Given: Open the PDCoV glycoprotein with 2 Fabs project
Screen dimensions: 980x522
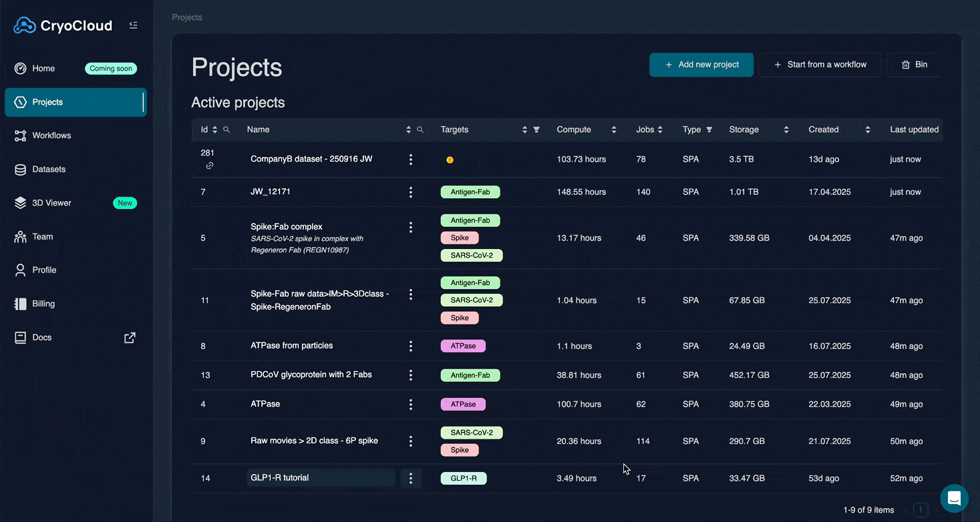Looking at the screenshot, I should click(311, 374).
